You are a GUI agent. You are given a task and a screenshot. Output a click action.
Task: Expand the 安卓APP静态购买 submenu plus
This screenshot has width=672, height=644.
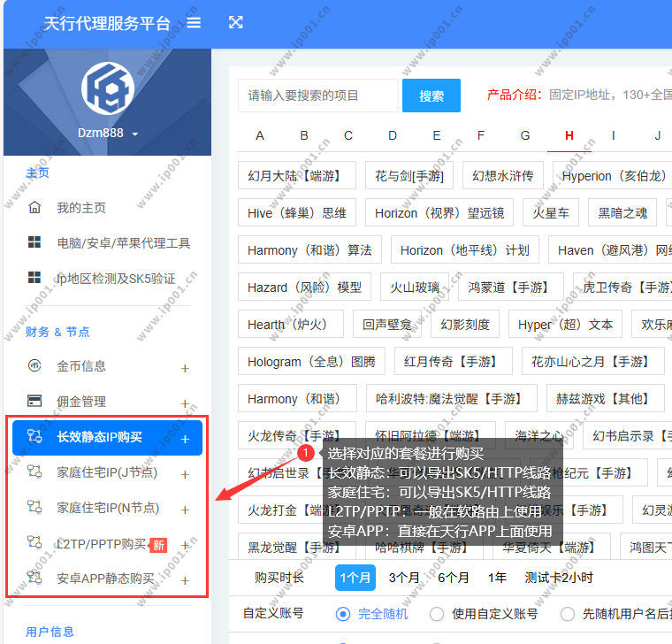click(185, 580)
